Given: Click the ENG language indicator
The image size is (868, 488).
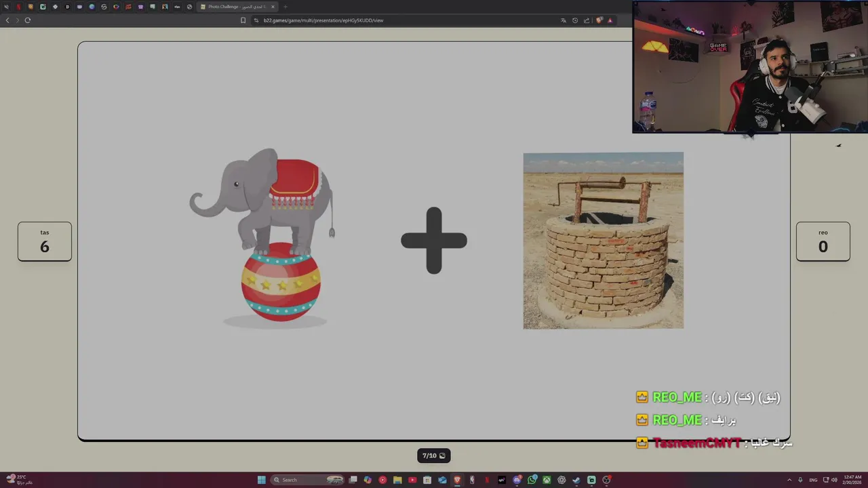Looking at the screenshot, I should coord(813,480).
